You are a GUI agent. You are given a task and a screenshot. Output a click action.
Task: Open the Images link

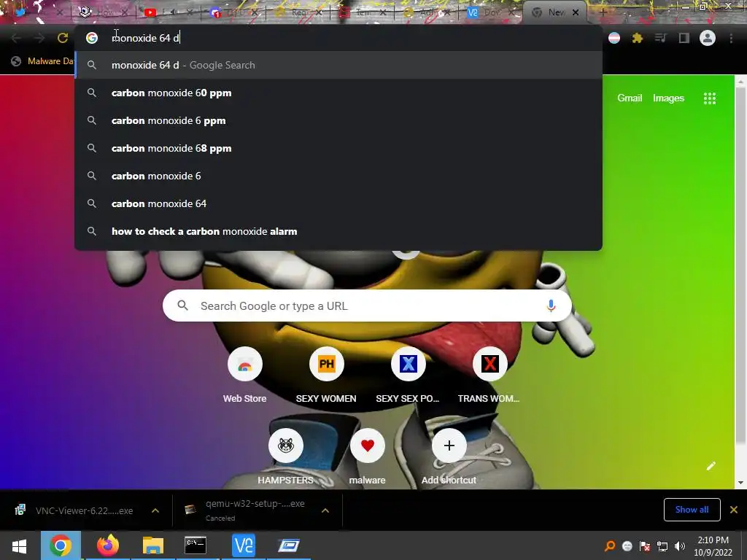click(x=668, y=98)
